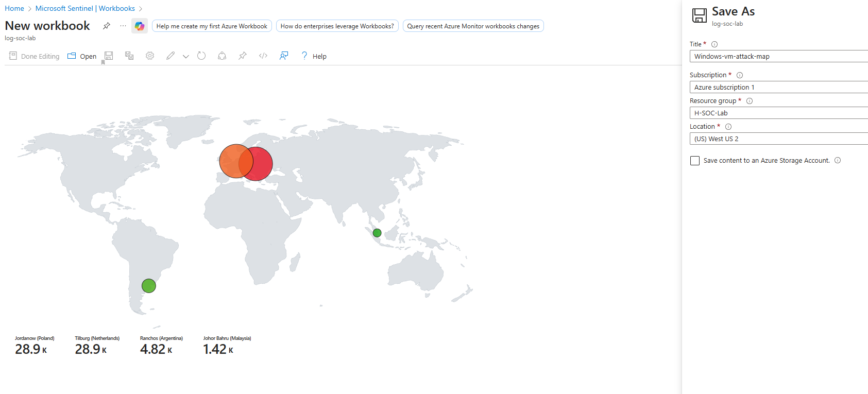Go to Home breadcrumb
Viewport: 868px width, 394px height.
[x=14, y=9]
